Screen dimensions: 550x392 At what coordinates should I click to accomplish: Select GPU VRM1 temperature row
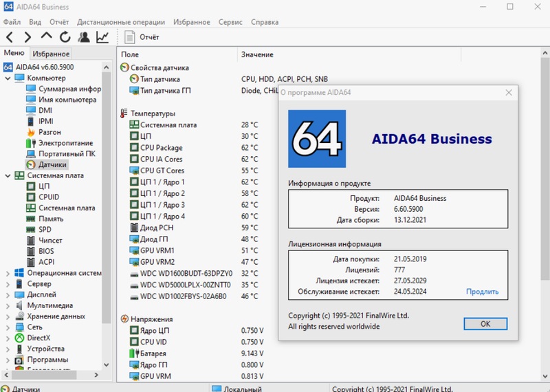pyautogui.click(x=194, y=250)
